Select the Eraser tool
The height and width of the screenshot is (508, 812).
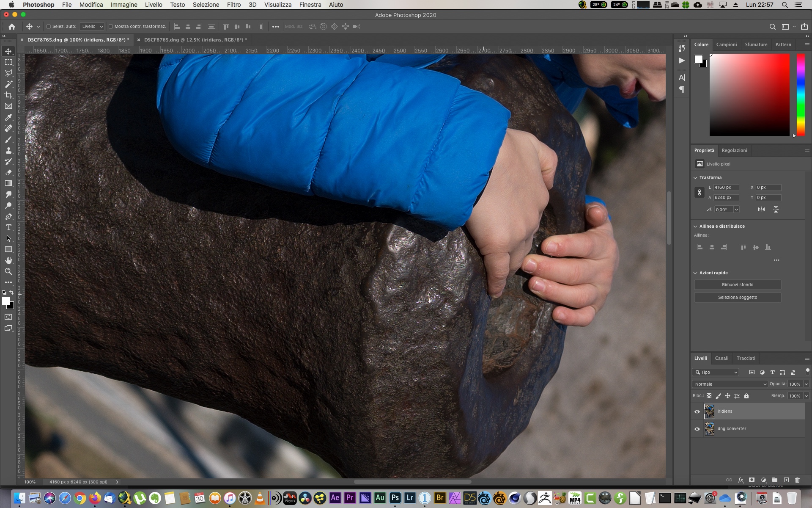(x=8, y=172)
